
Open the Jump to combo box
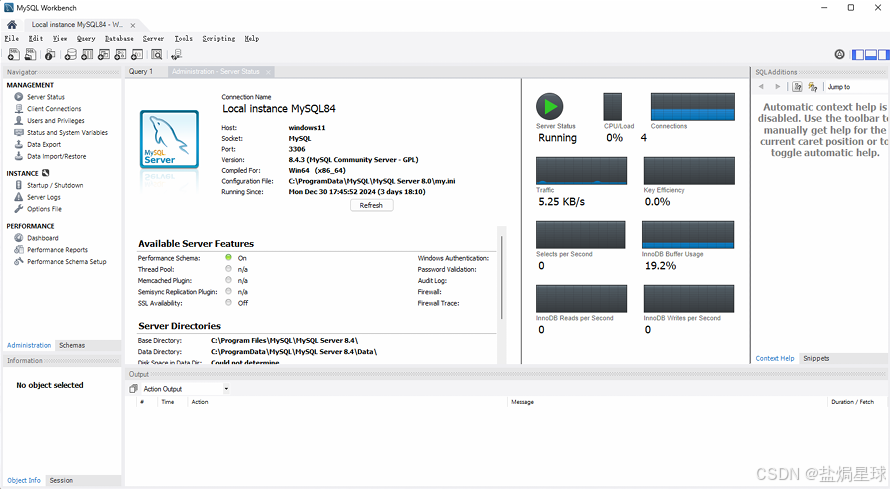click(x=856, y=87)
